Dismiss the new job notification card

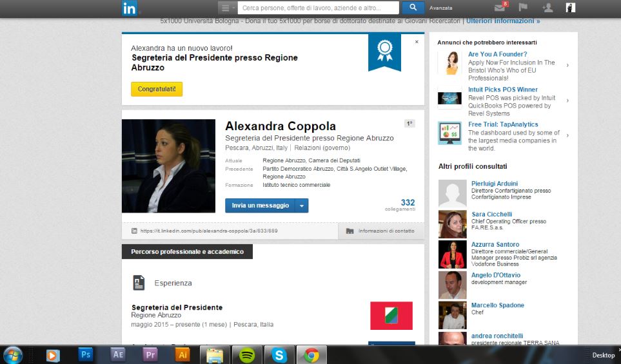pyautogui.click(x=417, y=42)
